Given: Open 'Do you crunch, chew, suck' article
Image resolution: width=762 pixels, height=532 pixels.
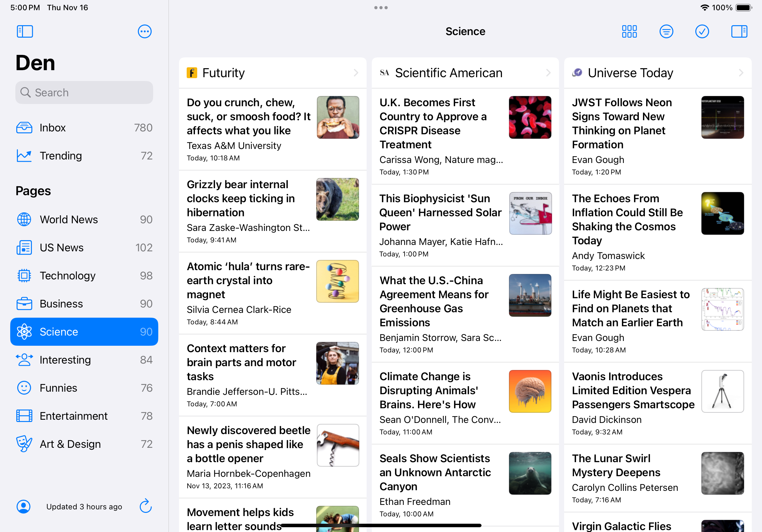Looking at the screenshot, I should click(273, 129).
